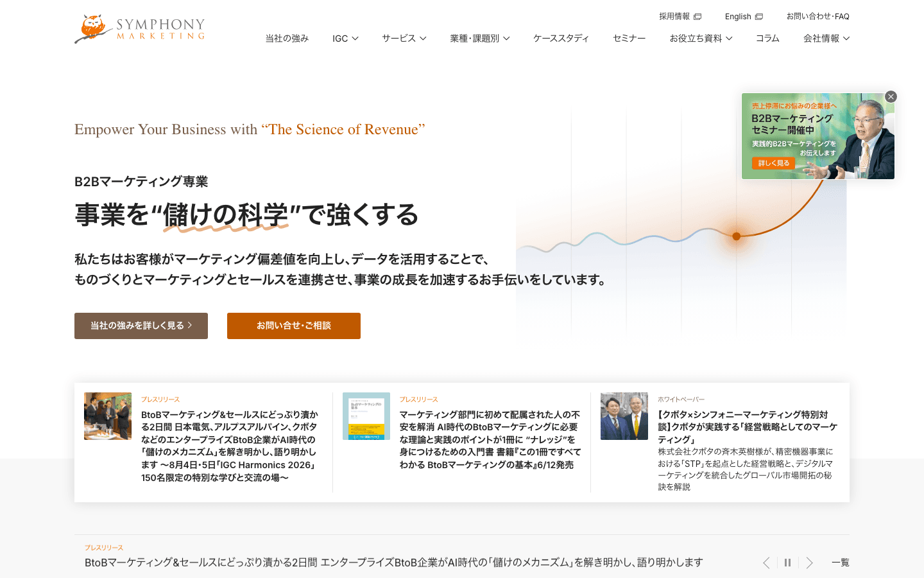Pause the news ticker rotation
Screen dimensions: 924x578
(788, 563)
